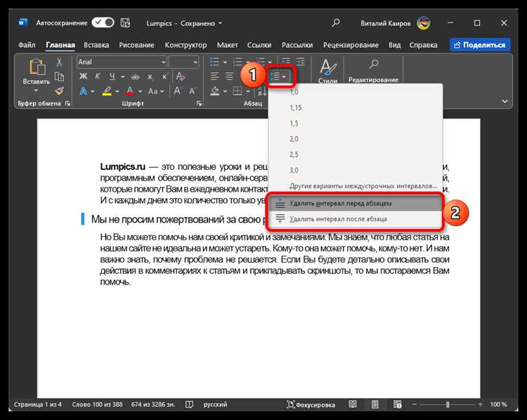527x420 pixels.
Task: Toggle the AutoSave switch
Action: (103, 23)
